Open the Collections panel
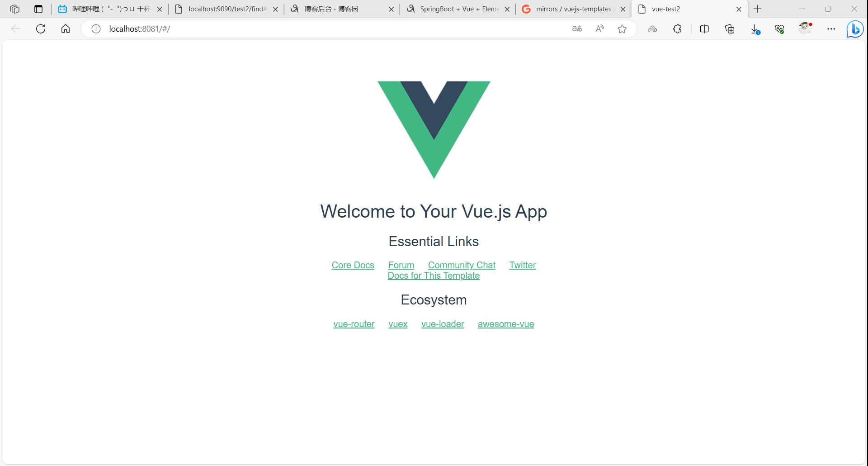 pos(730,29)
